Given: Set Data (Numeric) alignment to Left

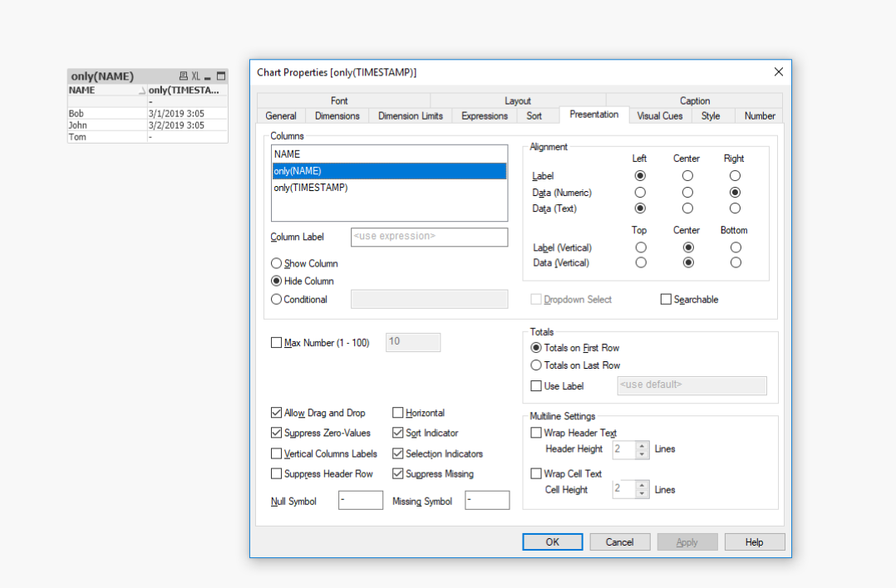Looking at the screenshot, I should pos(640,193).
